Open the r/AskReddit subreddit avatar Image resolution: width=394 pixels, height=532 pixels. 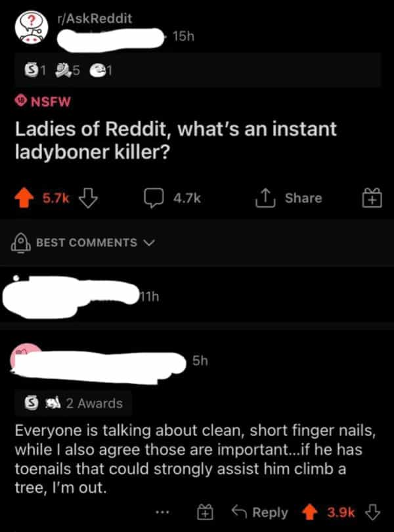click(31, 27)
